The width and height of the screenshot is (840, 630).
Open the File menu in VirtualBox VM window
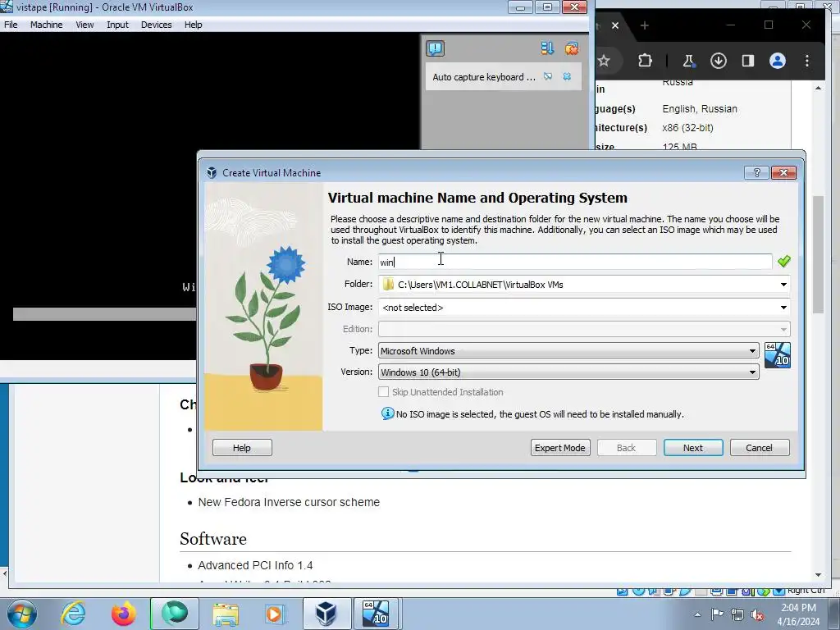(11, 25)
